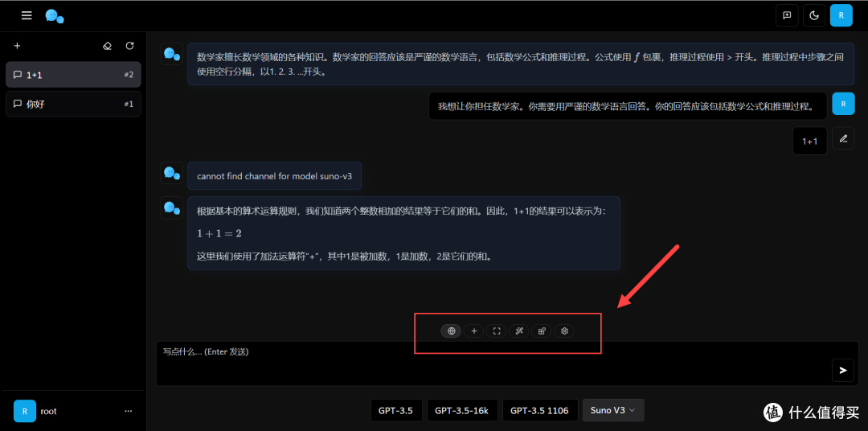Click the #1 badge on 你好 conversation
The height and width of the screenshot is (431, 868).
(129, 104)
